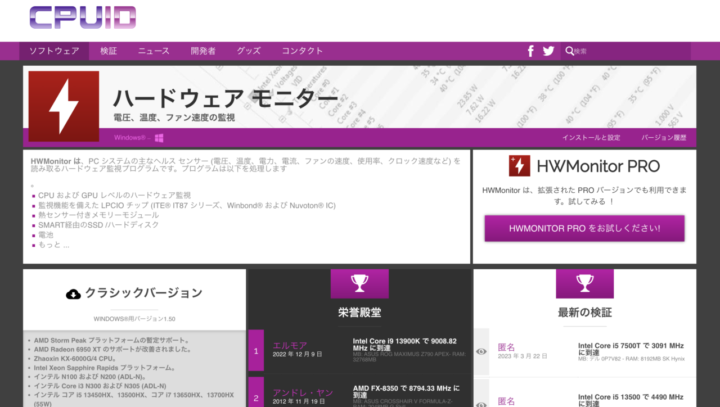Open エルモア hall of fame entry
Screen dimensions: 720x407
pyautogui.click(x=290, y=345)
